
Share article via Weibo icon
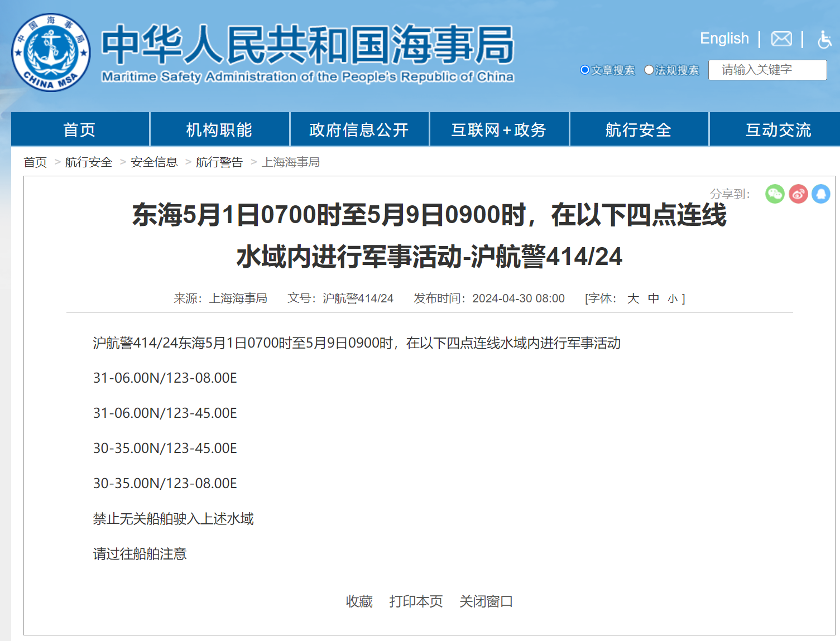[x=798, y=194]
